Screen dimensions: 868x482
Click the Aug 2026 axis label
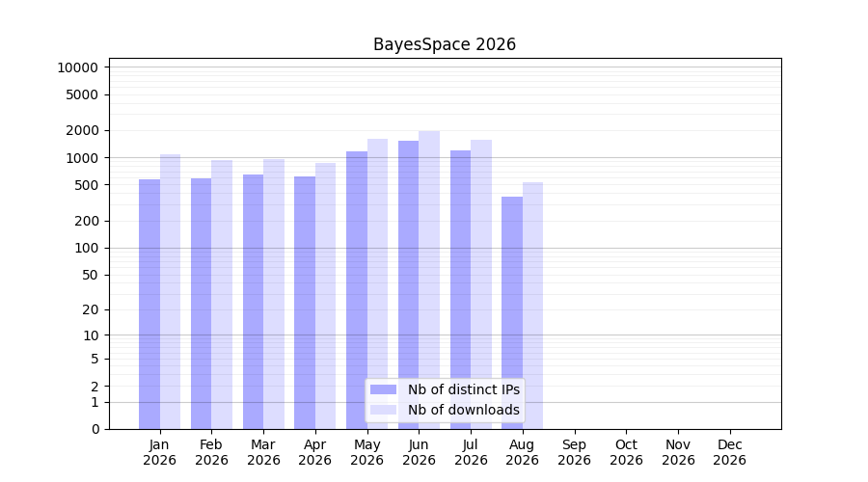[x=522, y=452]
